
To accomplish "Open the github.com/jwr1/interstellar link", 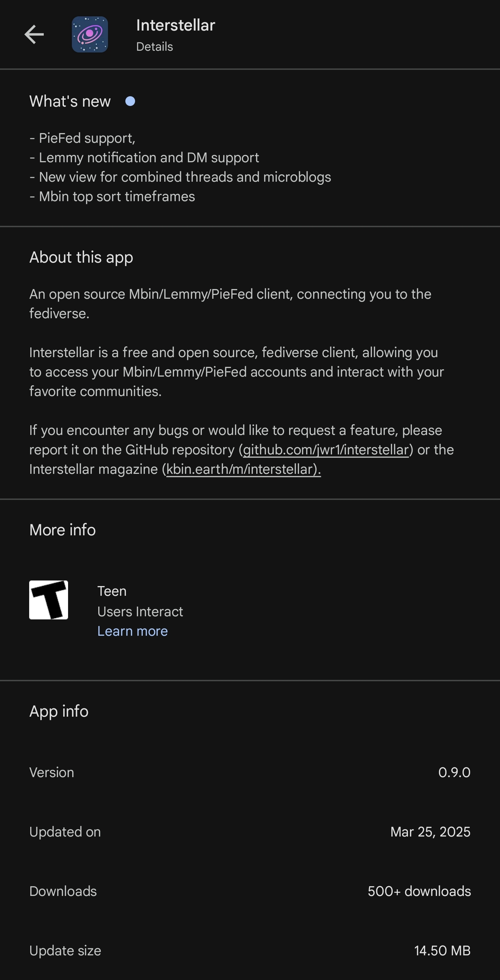I will click(x=326, y=450).
